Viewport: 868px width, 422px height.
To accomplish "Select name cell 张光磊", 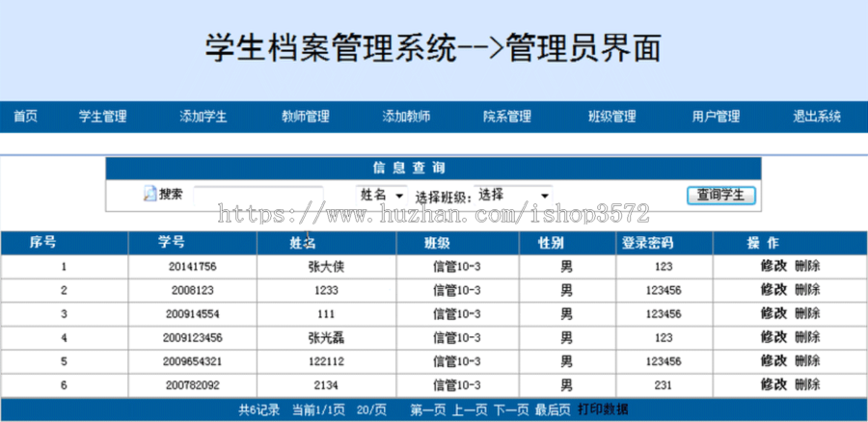I will [x=327, y=337].
